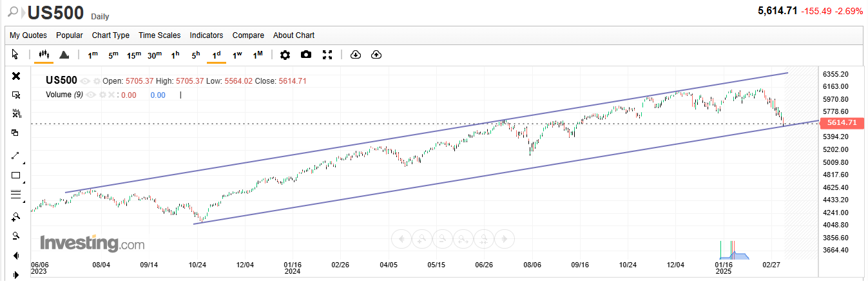The width and height of the screenshot is (868, 304).
Task: Switch to area chart style
Action: (x=64, y=55)
